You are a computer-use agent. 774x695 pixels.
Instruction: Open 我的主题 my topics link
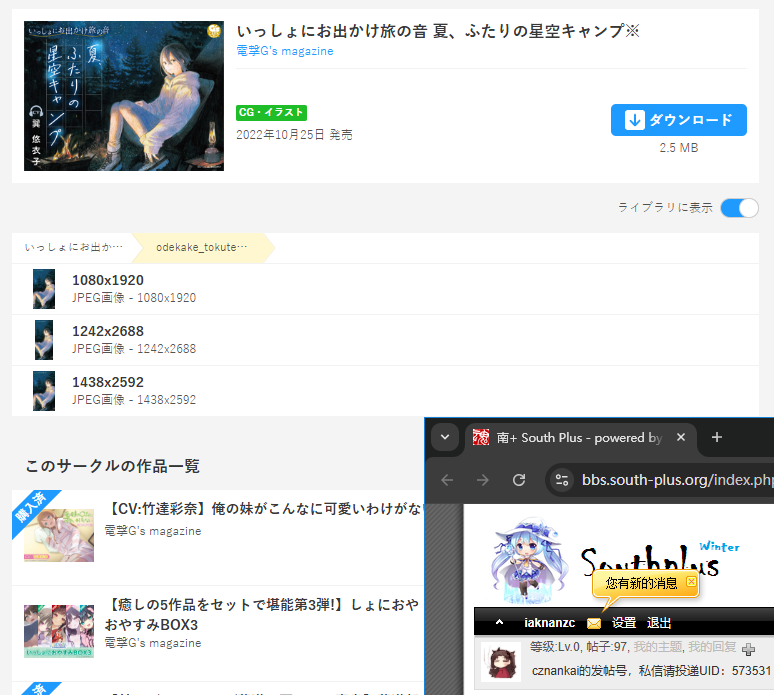point(658,647)
